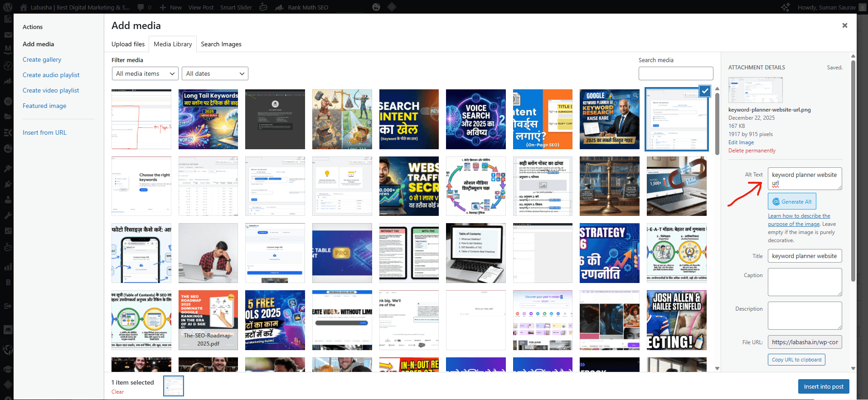Switch to the Upload files tab
This screenshot has width=868, height=400.
tap(128, 44)
